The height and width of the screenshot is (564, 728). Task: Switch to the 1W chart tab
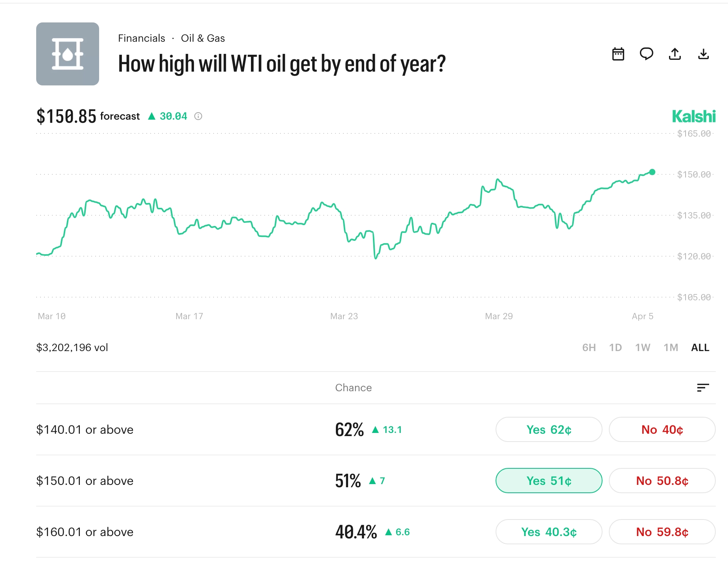pyautogui.click(x=643, y=348)
